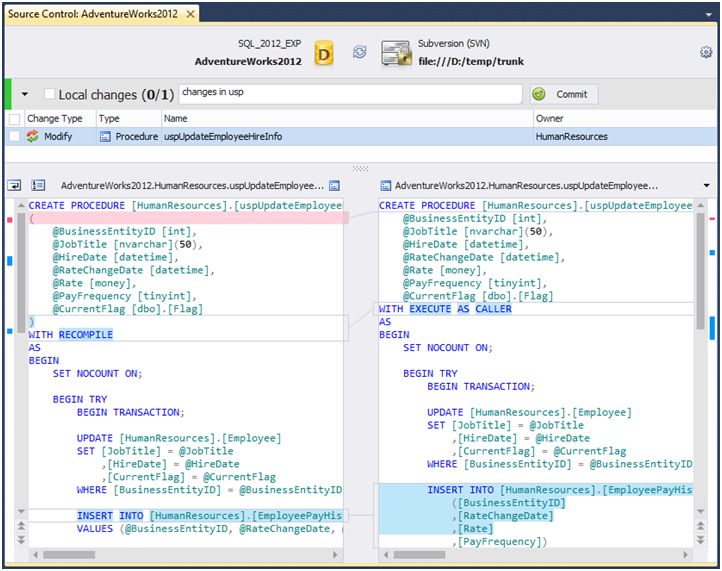This screenshot has height=571, width=722.
Task: Click the commit message field 'changes in usp'
Action: coord(350,94)
